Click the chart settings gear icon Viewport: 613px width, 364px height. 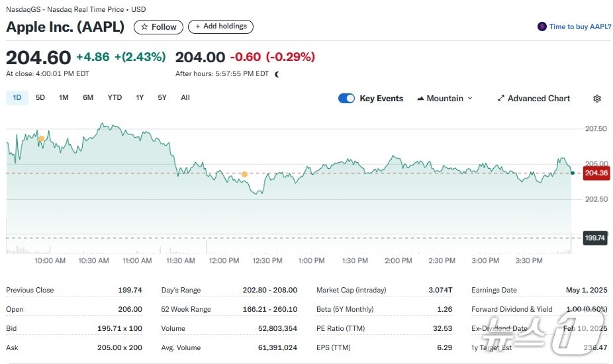pyautogui.click(x=596, y=99)
